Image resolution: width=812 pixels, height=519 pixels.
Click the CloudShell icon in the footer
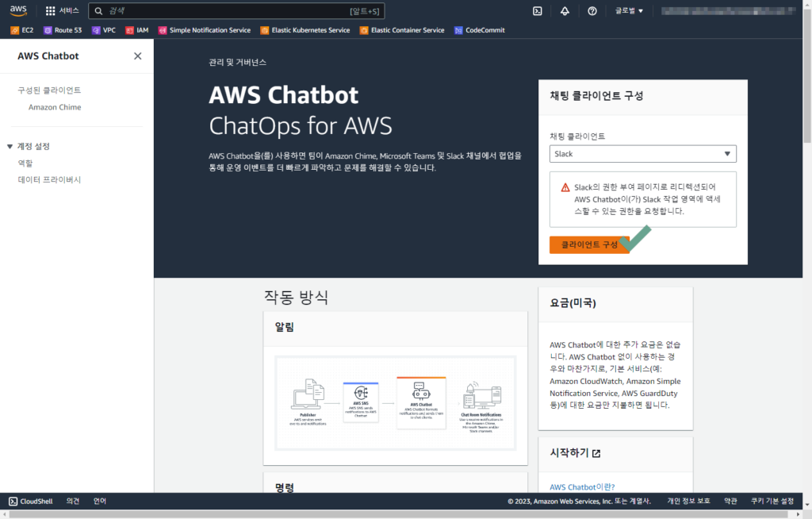coord(13,502)
